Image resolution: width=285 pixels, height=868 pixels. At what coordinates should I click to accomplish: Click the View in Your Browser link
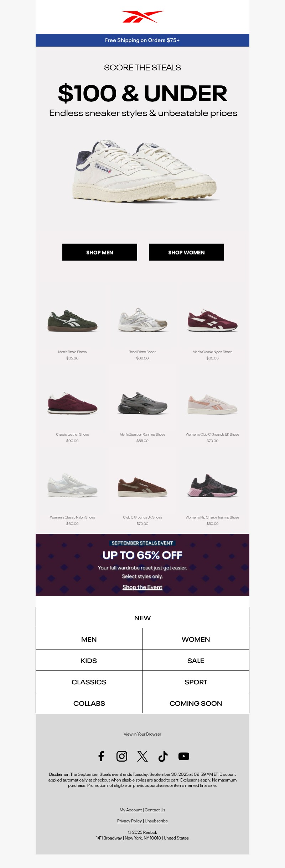click(x=142, y=734)
